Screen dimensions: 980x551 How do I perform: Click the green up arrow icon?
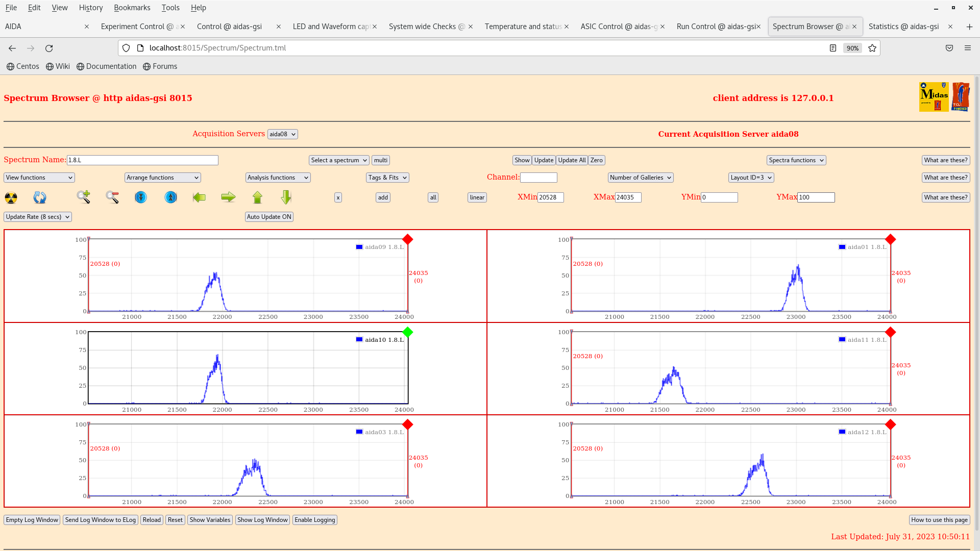(x=257, y=197)
